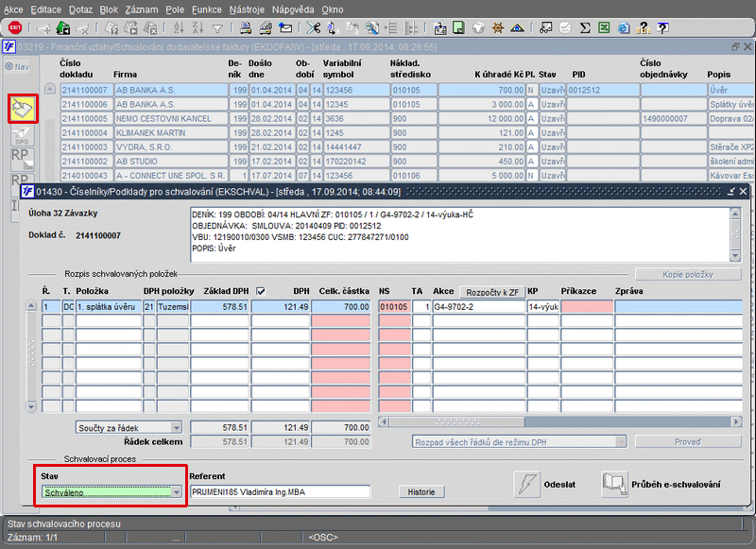Viewport: 756px width, 549px height.
Task: Open the Akce menu
Action: (13, 9)
